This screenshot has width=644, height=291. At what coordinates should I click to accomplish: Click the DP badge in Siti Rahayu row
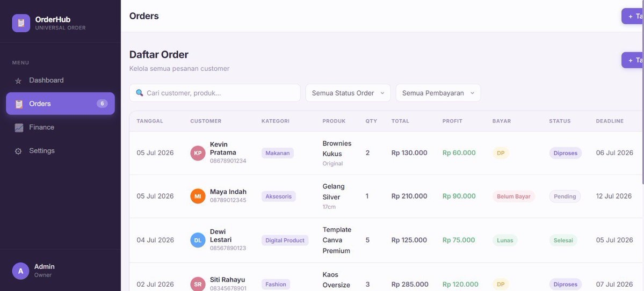(x=501, y=284)
